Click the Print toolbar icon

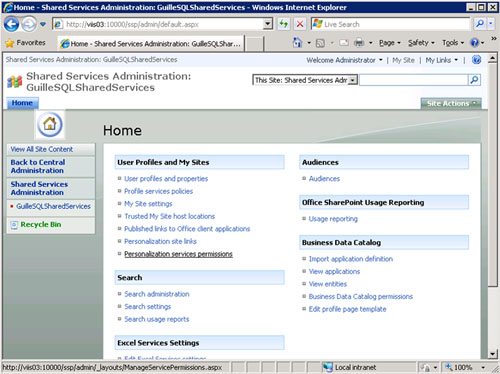pyautogui.click(x=359, y=43)
